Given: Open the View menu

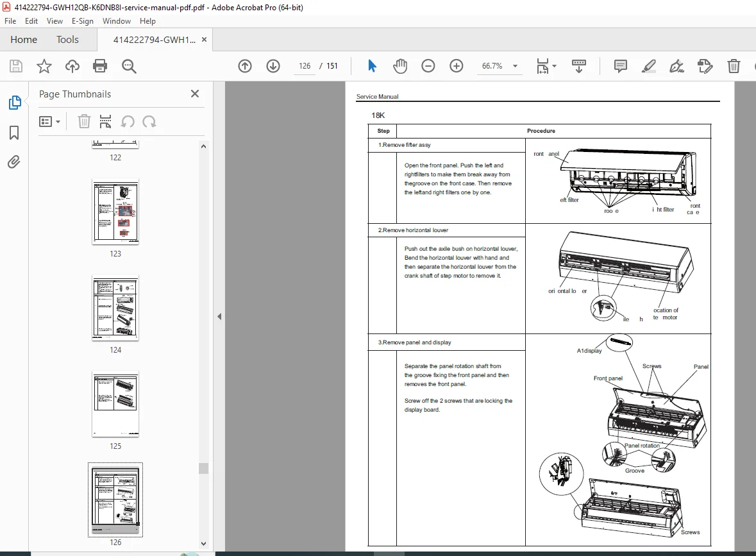Looking at the screenshot, I should click(55, 21).
